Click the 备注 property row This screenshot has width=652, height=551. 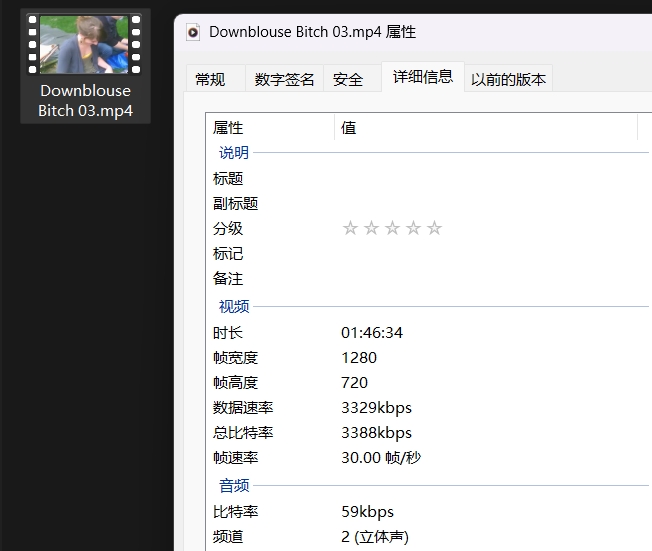(428, 278)
